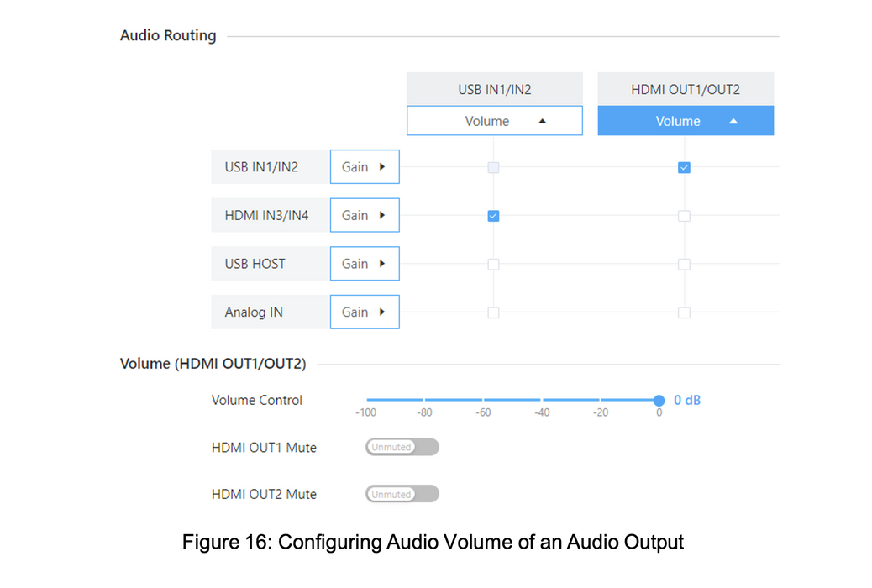Route USB HOST to HDMI OUT1/OUT2

(685, 265)
